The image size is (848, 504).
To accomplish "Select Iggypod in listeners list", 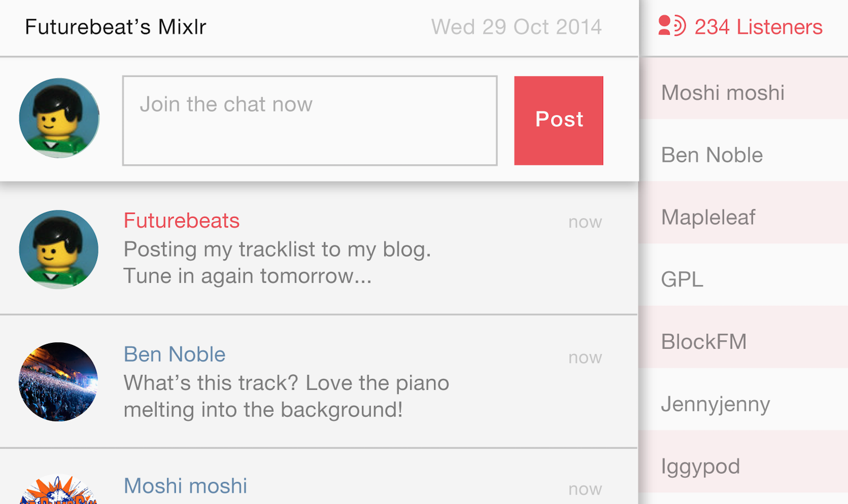I will pyautogui.click(x=701, y=466).
